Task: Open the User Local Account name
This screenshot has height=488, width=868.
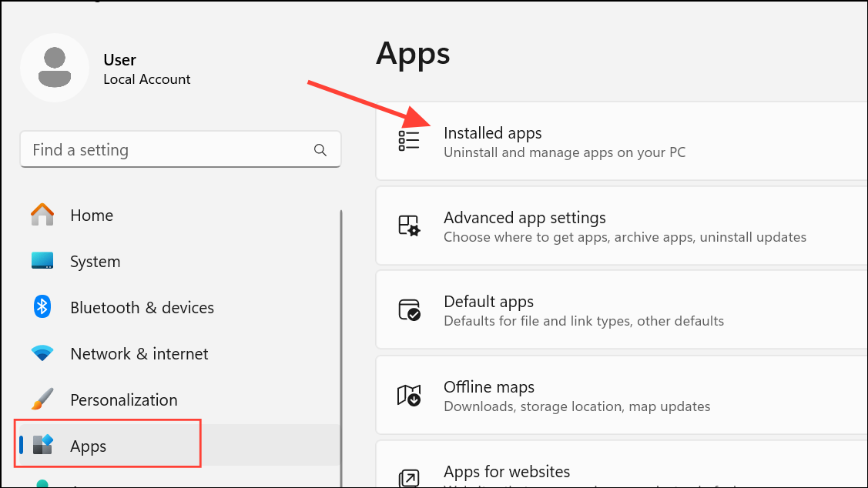Action: (146, 69)
